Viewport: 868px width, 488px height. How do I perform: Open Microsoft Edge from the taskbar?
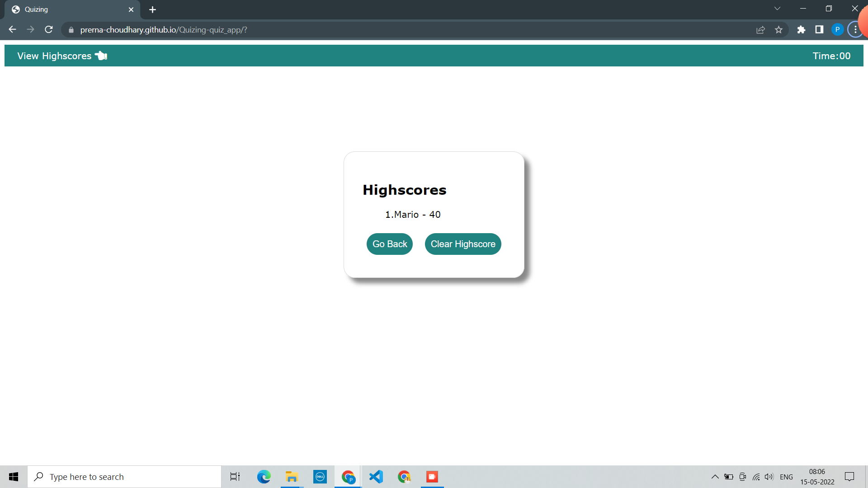pyautogui.click(x=264, y=477)
